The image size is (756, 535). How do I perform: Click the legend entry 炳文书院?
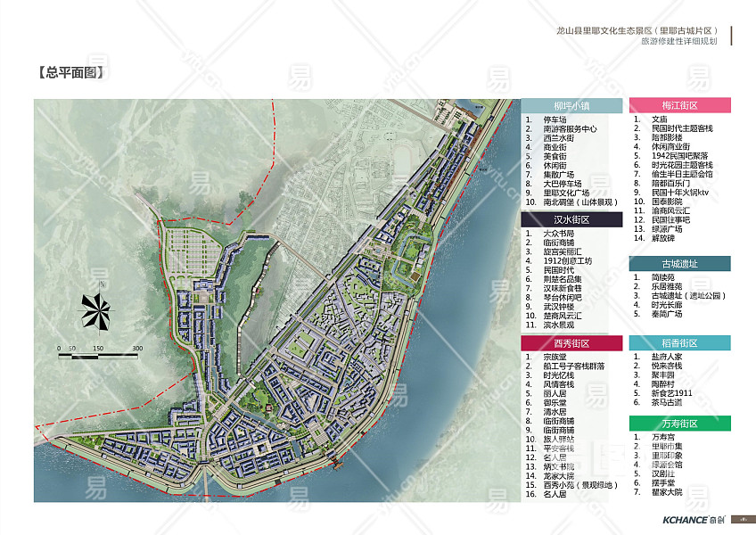(559, 467)
